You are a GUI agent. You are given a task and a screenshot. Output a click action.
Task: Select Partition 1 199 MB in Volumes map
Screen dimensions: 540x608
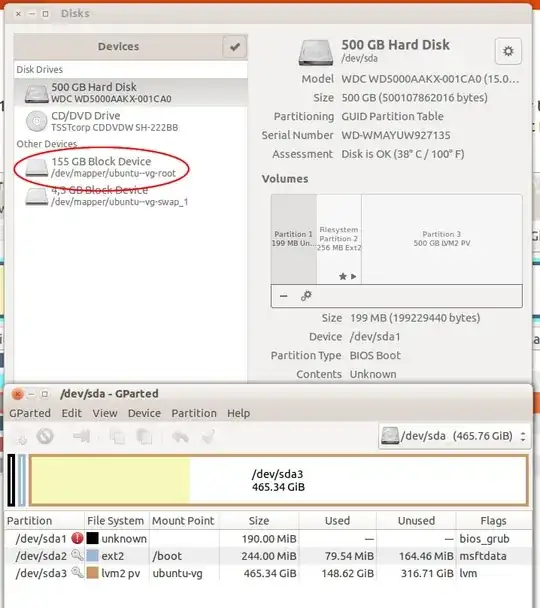pos(294,239)
